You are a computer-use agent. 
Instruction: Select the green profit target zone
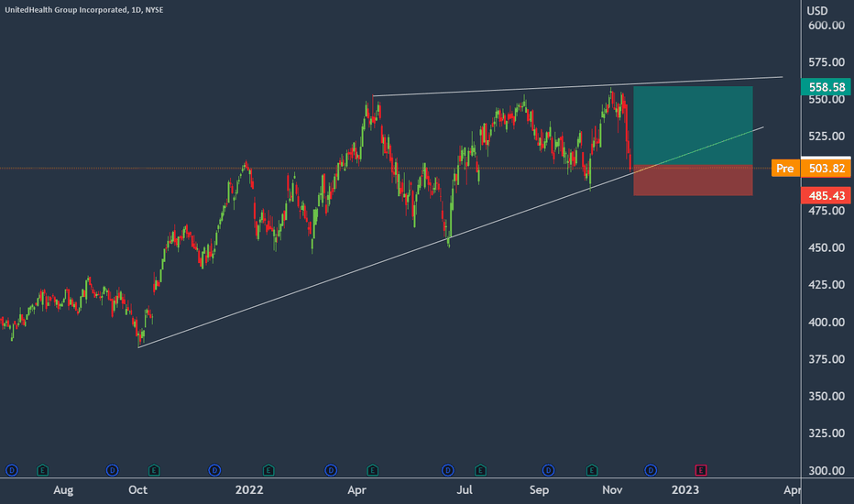click(x=693, y=126)
